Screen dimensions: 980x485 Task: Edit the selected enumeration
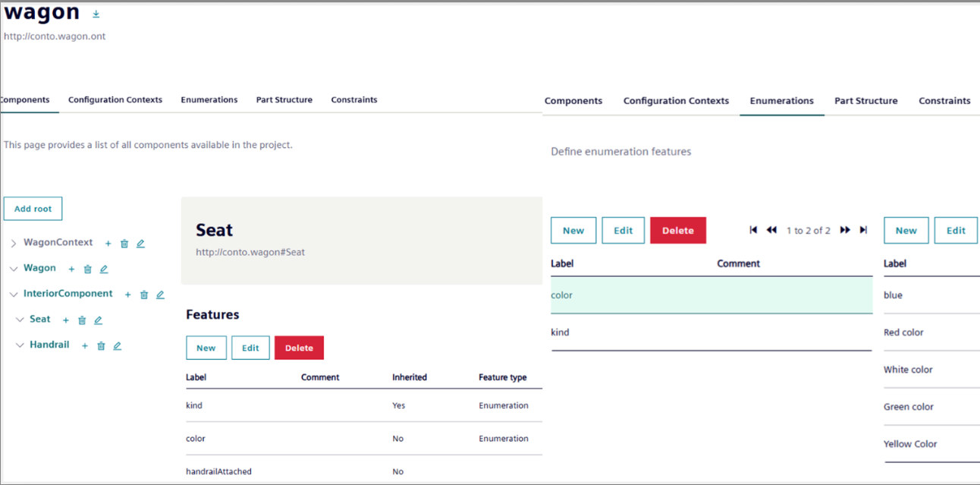[623, 231]
